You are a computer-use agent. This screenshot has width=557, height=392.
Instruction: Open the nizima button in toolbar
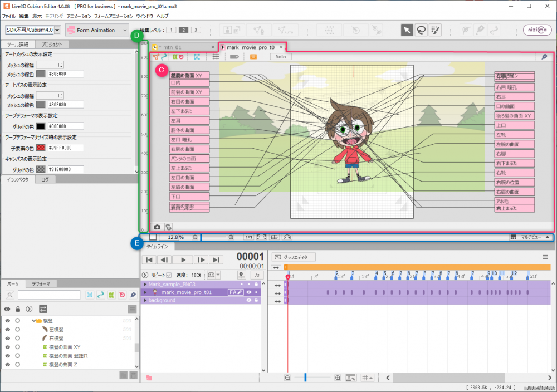538,30
